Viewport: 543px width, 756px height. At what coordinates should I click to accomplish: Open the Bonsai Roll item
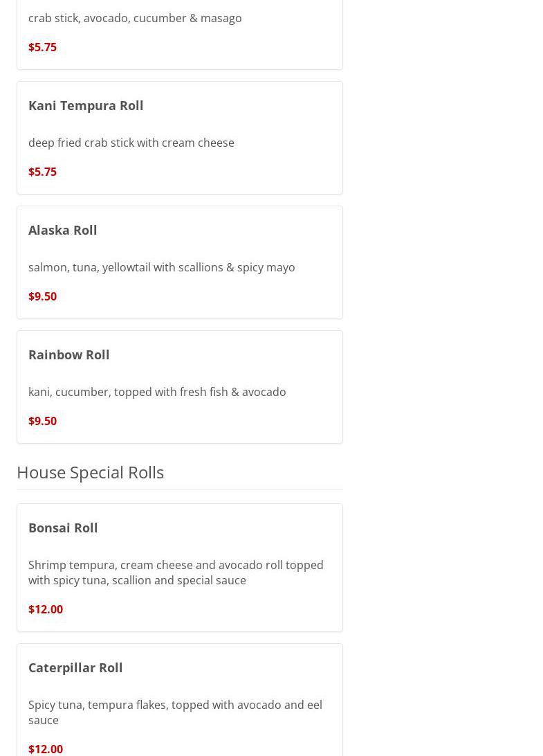(63, 528)
